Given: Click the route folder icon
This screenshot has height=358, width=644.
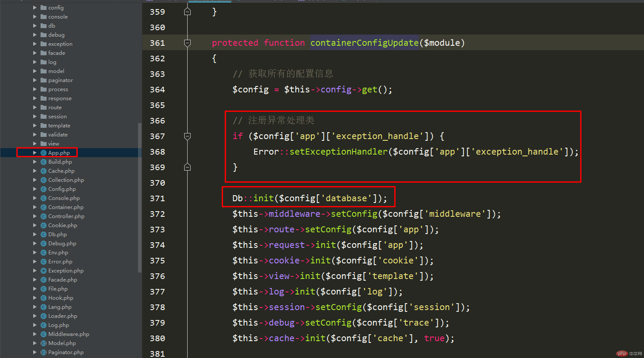Looking at the screenshot, I should (44, 107).
